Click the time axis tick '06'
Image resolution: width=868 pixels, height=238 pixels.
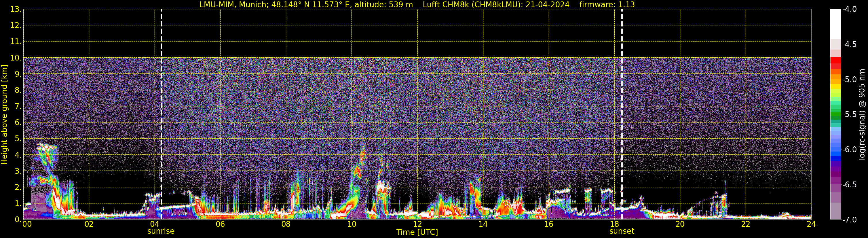220,224
